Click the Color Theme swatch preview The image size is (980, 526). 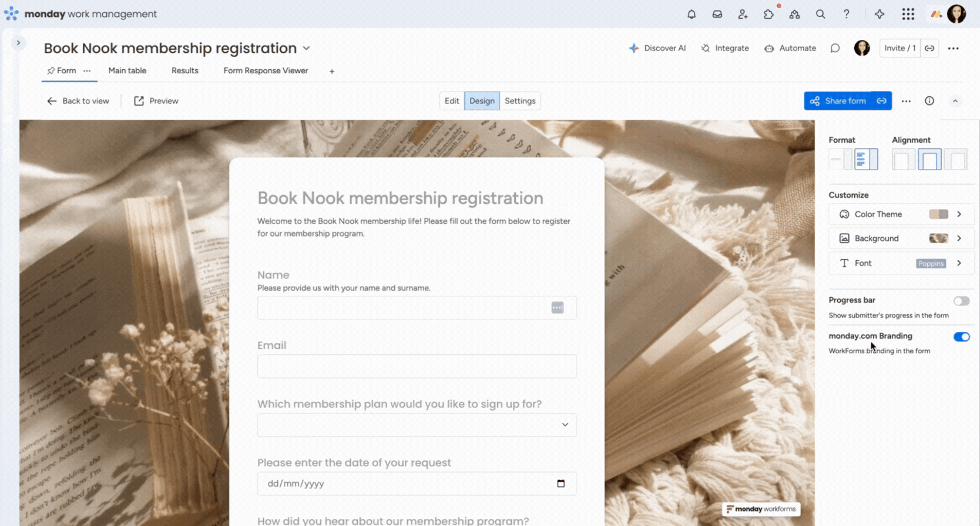point(938,214)
